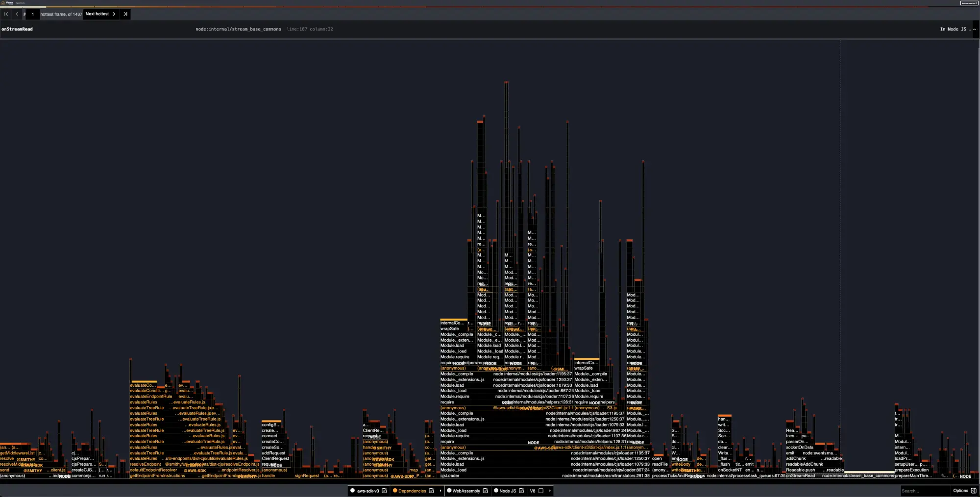
Task: Expand the V8 sub-options arrow
Action: 550,491
